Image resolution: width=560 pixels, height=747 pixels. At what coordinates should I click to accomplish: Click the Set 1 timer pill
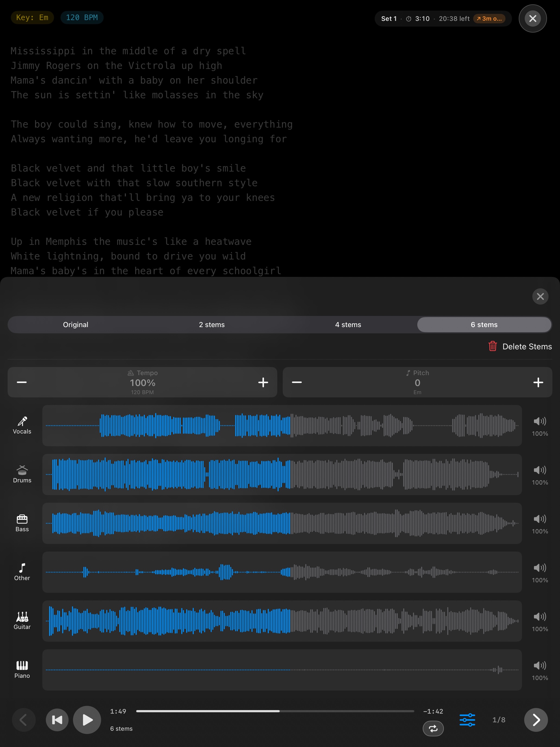coord(443,18)
